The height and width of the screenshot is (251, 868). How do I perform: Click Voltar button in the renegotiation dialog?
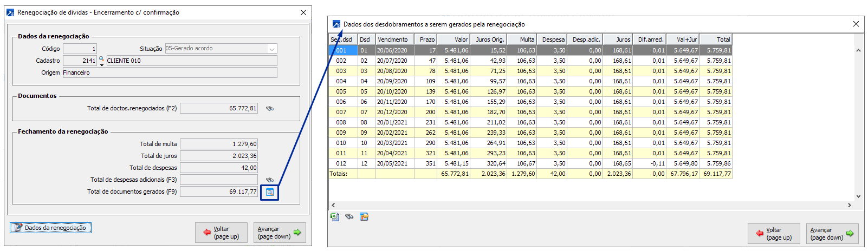click(221, 233)
